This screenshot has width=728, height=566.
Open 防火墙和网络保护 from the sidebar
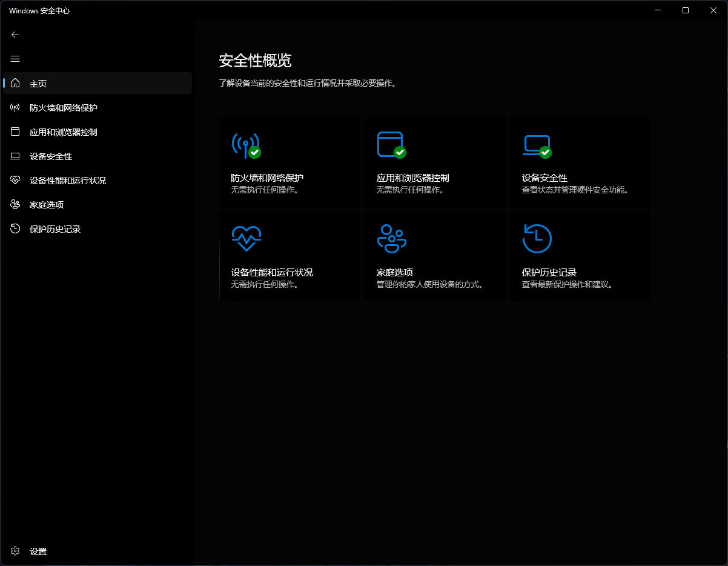tap(98, 107)
